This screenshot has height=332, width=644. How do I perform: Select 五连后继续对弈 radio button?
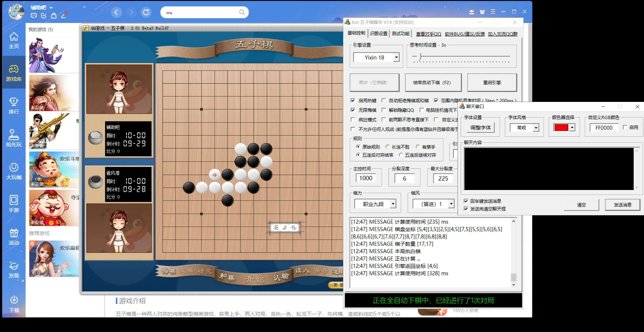tap(401, 155)
